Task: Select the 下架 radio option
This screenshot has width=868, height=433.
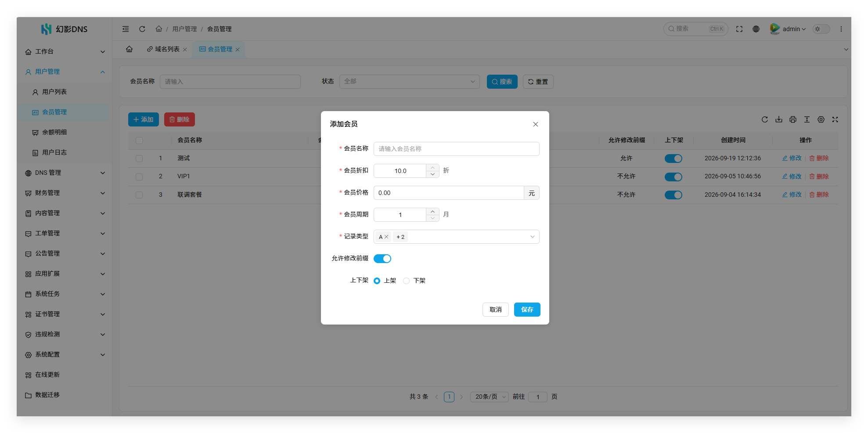Action: (x=406, y=281)
